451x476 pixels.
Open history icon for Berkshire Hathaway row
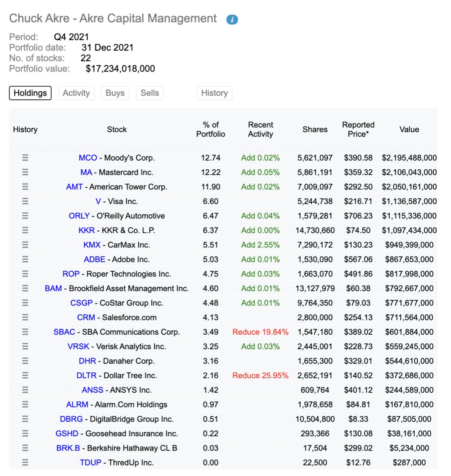[25, 448]
